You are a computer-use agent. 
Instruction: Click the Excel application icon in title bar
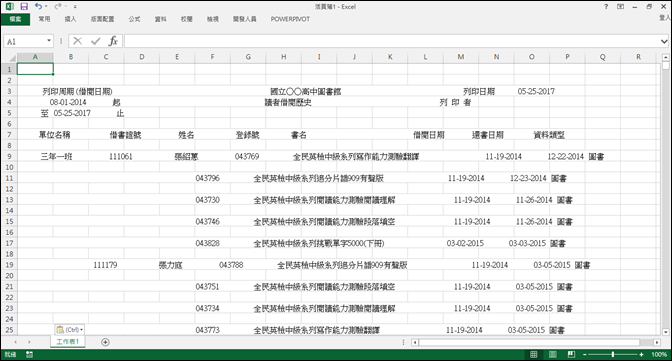pyautogui.click(x=9, y=6)
